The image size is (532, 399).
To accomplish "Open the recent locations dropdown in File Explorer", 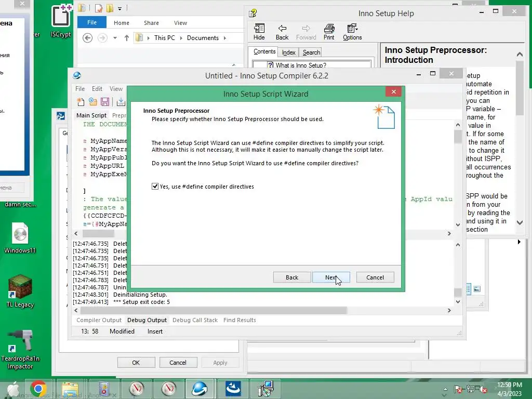I will (x=115, y=38).
